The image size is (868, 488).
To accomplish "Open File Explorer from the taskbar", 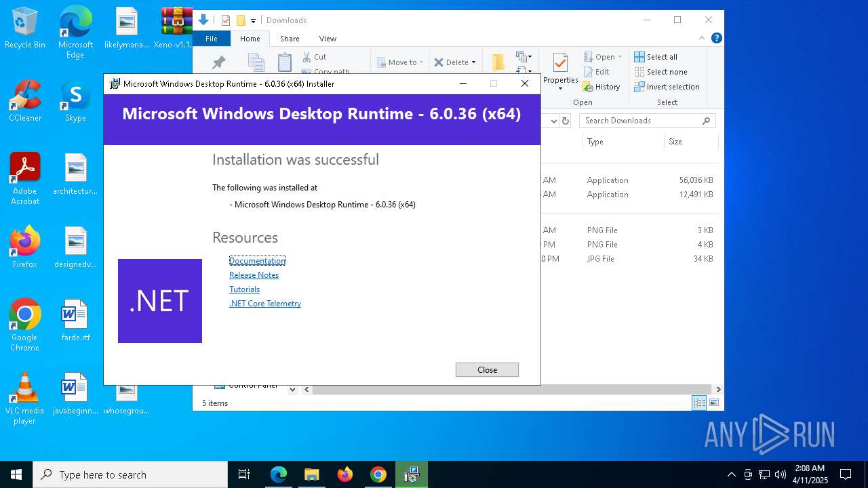I will click(x=312, y=474).
